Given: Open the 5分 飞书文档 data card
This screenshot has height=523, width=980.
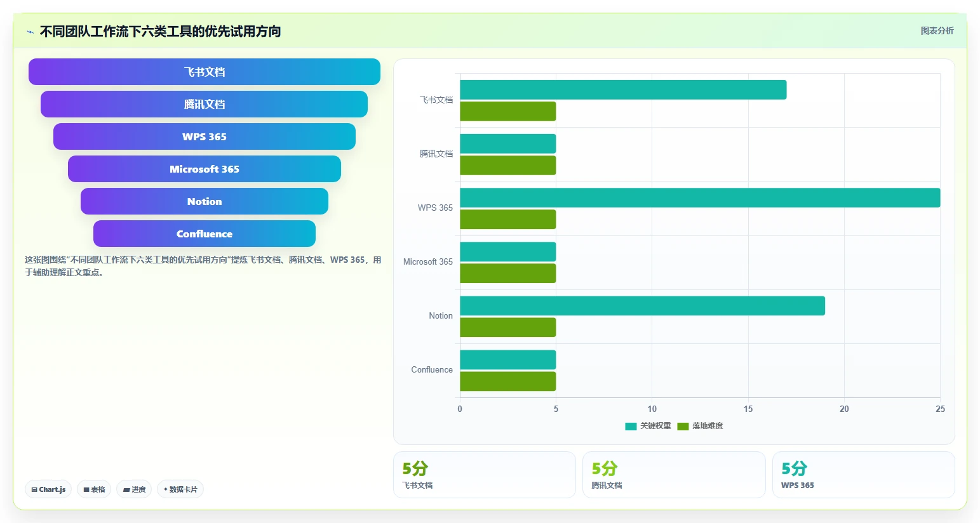Looking at the screenshot, I should (x=485, y=475).
